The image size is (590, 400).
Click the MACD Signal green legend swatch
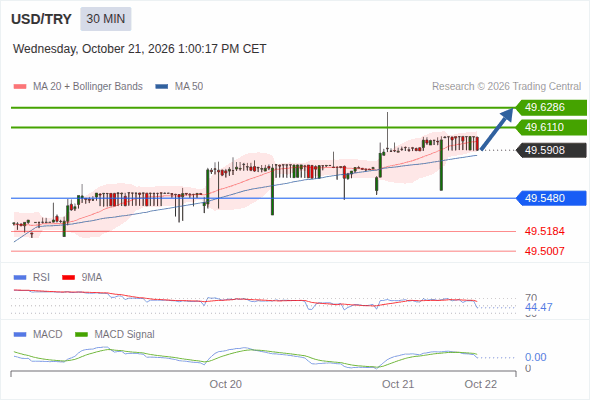[81, 335]
